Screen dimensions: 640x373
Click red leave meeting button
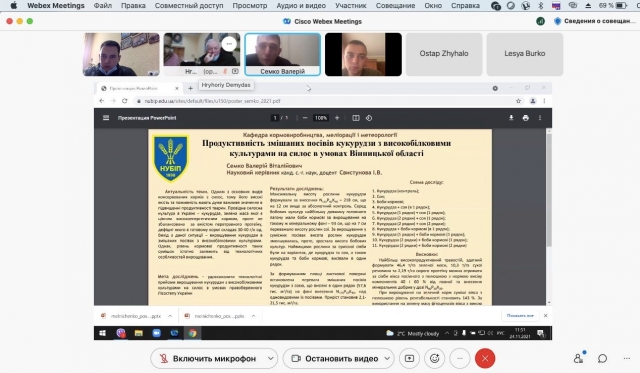point(485,358)
